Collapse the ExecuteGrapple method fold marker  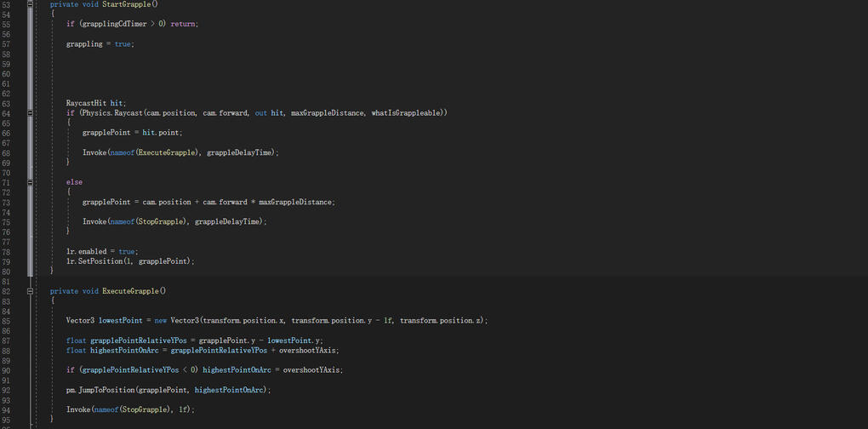click(x=31, y=291)
